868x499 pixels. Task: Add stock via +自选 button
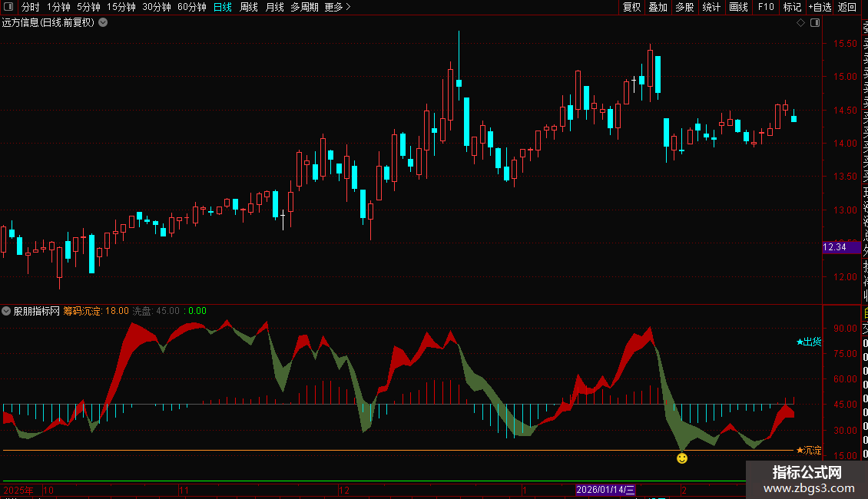820,7
